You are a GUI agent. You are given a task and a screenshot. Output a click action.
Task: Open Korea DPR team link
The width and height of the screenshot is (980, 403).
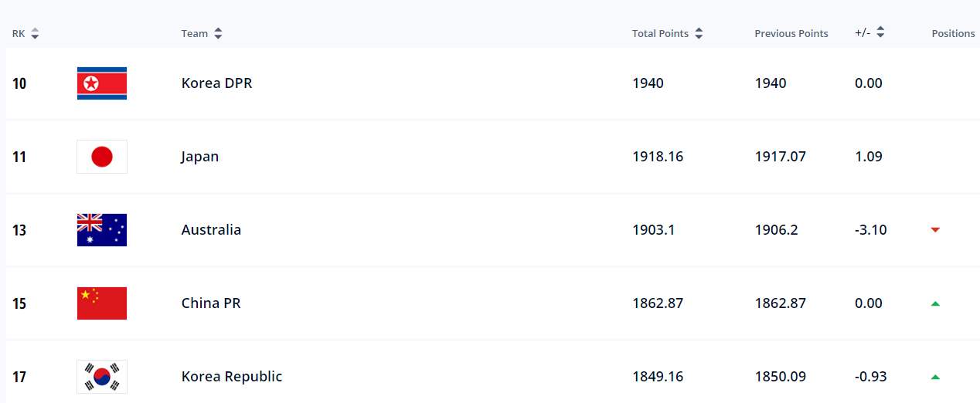pos(216,83)
